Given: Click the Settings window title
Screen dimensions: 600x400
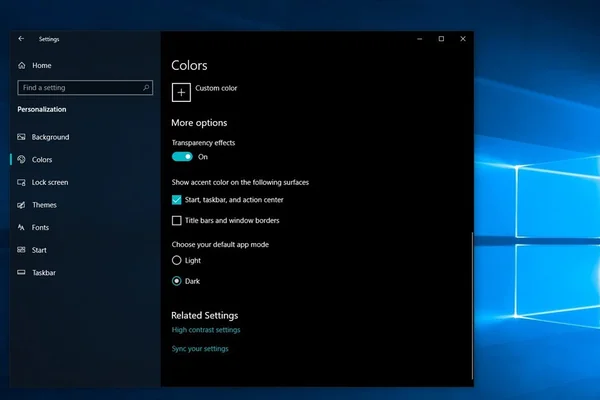Looking at the screenshot, I should coord(49,39).
